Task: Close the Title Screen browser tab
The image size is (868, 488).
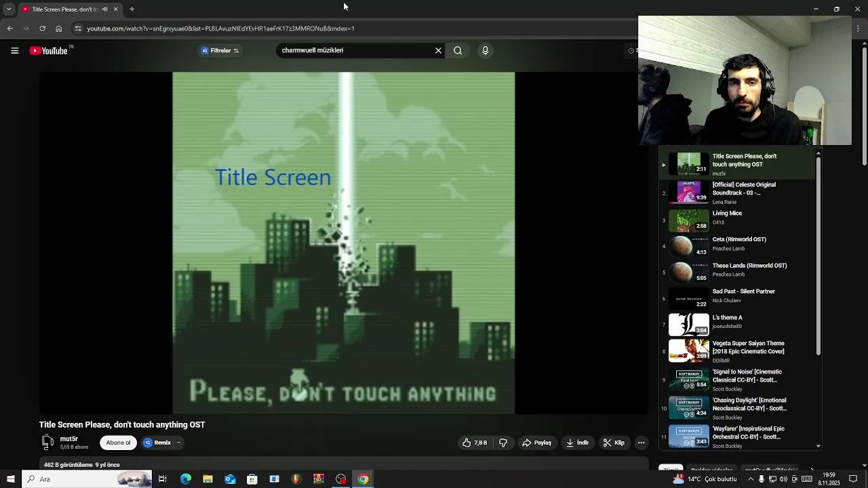Action: (115, 9)
